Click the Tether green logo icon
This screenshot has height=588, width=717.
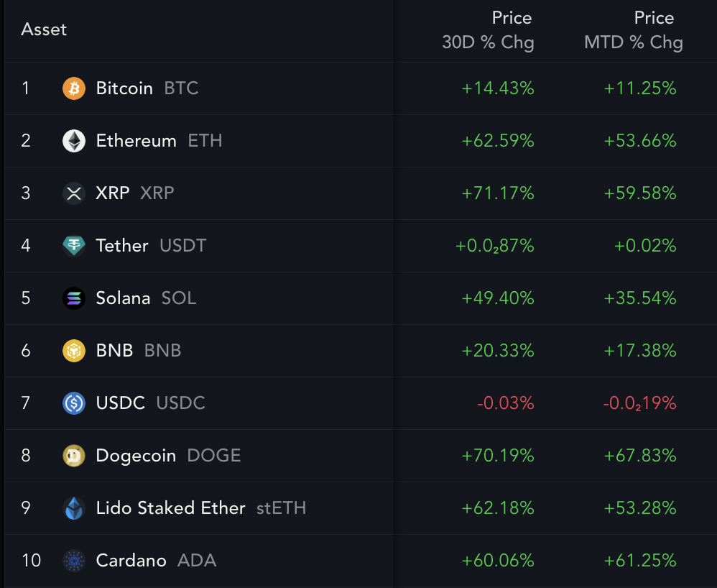point(74,246)
